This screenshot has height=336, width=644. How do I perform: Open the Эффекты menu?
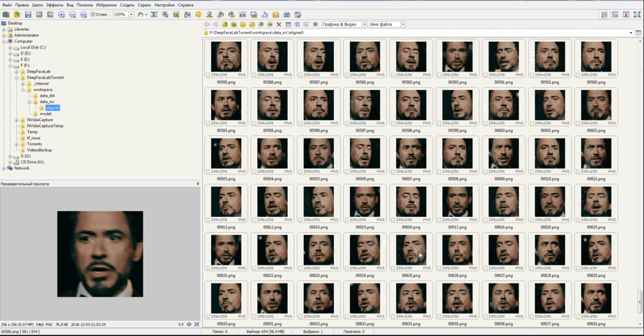pyautogui.click(x=54, y=5)
